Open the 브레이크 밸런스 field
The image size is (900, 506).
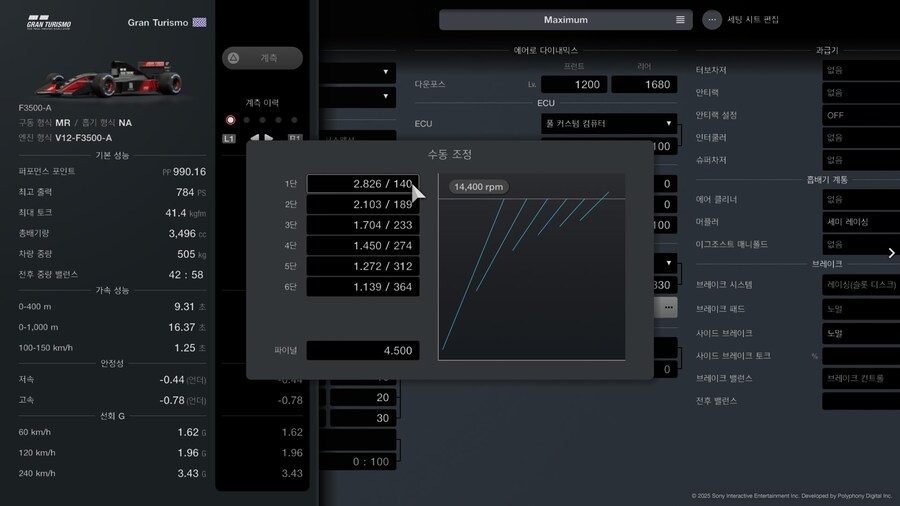click(x=861, y=379)
